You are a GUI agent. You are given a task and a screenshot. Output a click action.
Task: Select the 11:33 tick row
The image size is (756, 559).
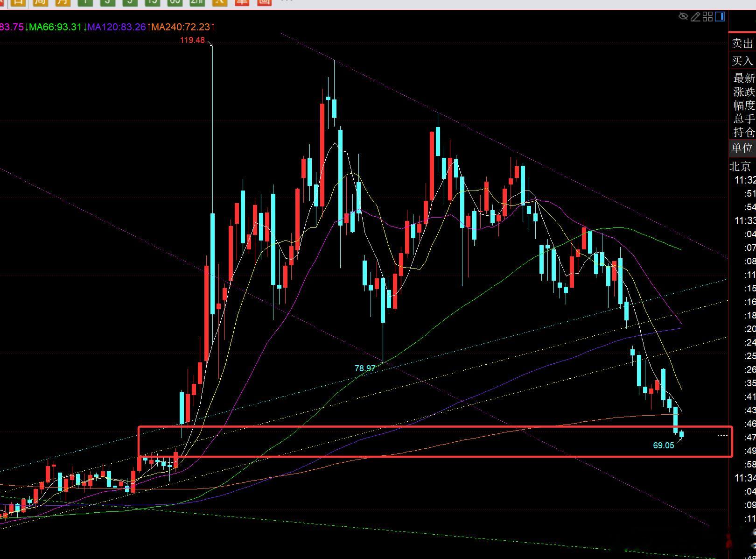pos(745,220)
